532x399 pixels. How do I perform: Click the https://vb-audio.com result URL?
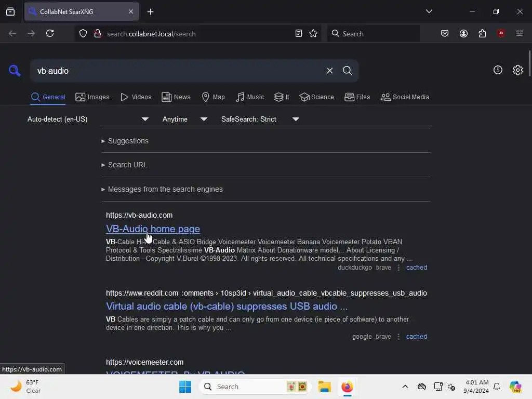pos(139,215)
